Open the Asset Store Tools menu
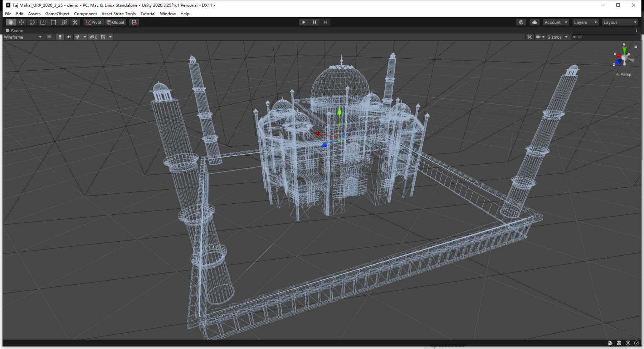Screen dimensions: 644x349 [118, 14]
